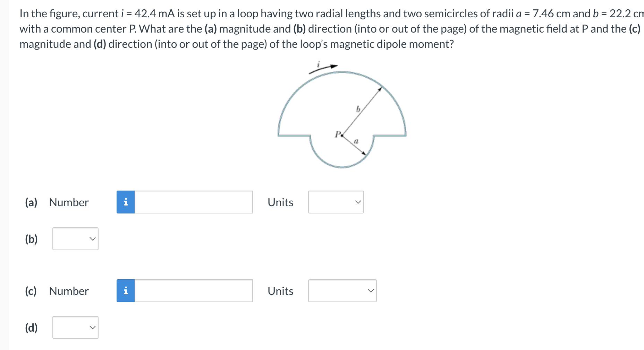644x350 pixels.
Task: Click inside the part (c) Number field
Action: click(193, 291)
